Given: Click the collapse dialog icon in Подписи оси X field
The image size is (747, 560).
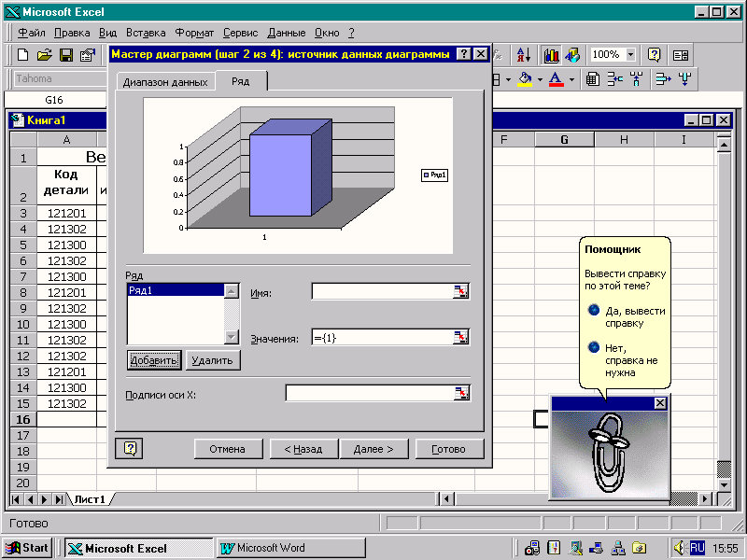Looking at the screenshot, I should [x=461, y=393].
